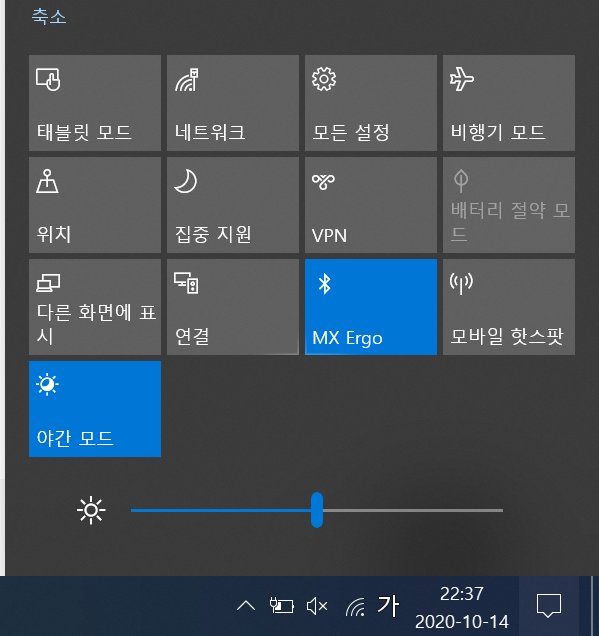This screenshot has height=636, width=599.
Task: Toggle the 태블릿 모드 tile
Action: click(x=95, y=103)
